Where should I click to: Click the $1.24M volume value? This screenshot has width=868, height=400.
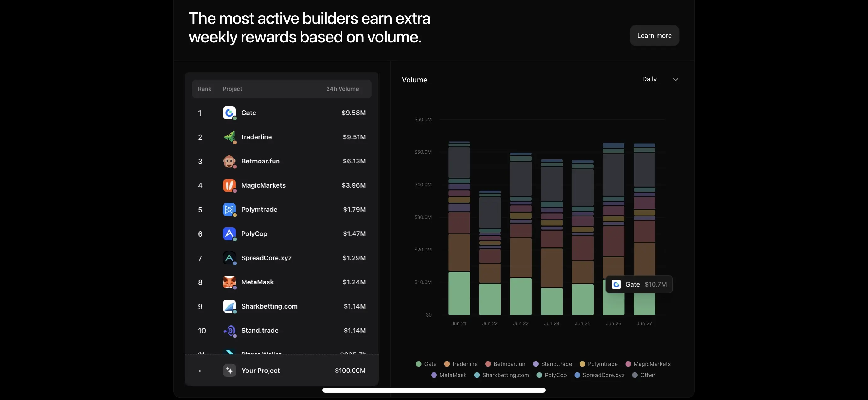[x=354, y=282]
